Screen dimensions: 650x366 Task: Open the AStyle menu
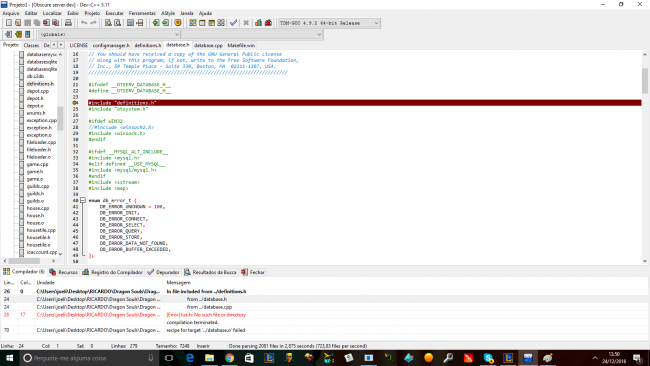click(x=168, y=13)
